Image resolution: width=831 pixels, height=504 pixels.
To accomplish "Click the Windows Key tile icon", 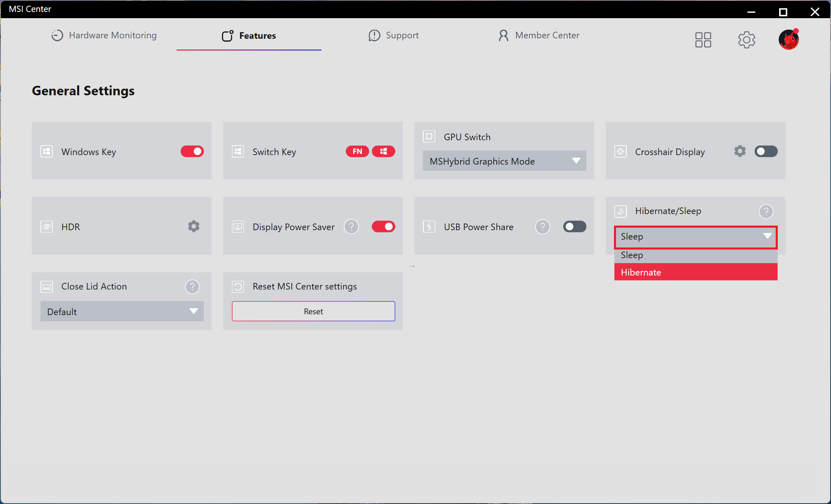I will coord(47,151).
